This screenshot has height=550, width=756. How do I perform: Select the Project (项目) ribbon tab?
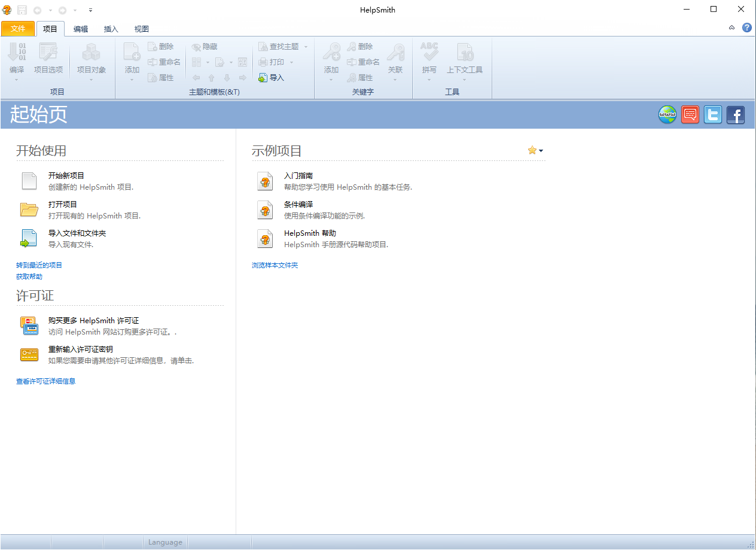tap(50, 29)
